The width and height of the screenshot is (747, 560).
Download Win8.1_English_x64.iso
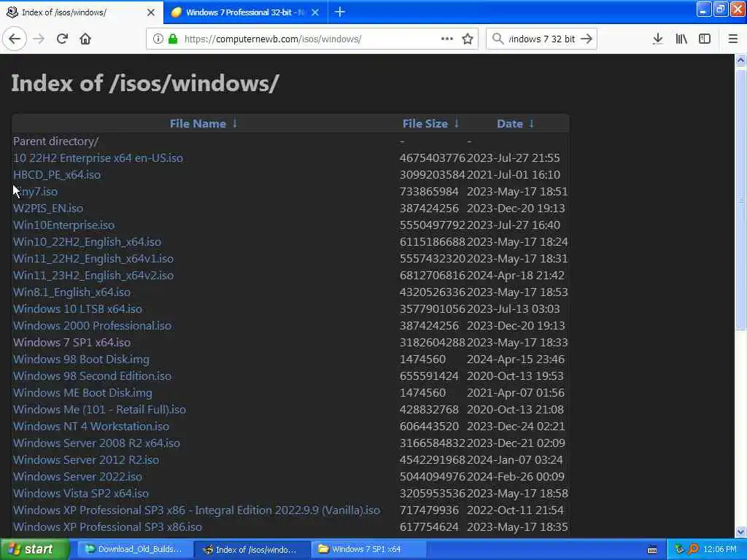[x=72, y=292]
